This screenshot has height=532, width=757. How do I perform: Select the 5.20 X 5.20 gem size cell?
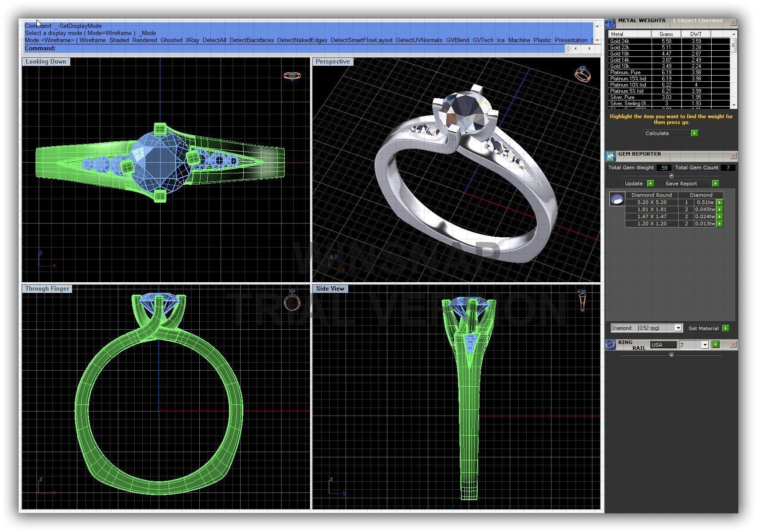click(652, 202)
